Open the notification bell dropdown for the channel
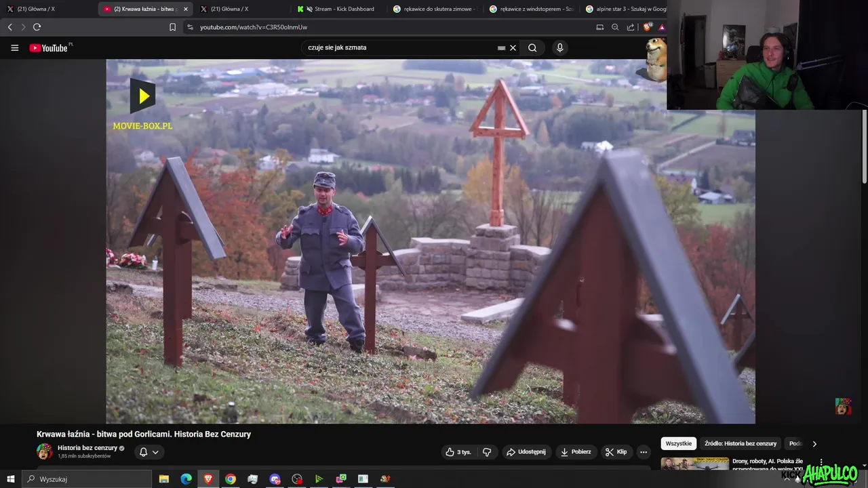Screen dimensions: 868x488 pyautogui.click(x=149, y=452)
